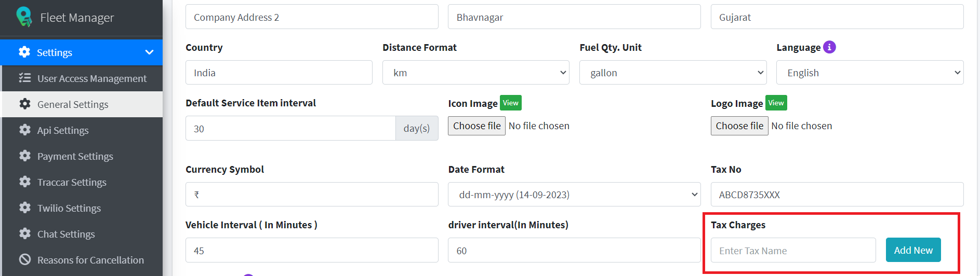Click the Enter Tax Name field
Screen dimensions: 980x276
coord(793,251)
